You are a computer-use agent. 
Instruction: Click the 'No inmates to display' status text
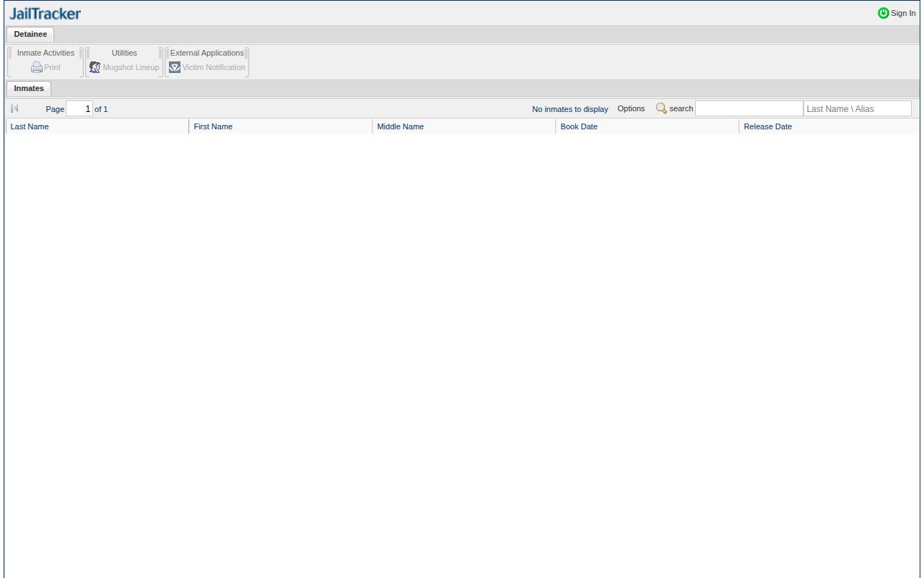[570, 109]
